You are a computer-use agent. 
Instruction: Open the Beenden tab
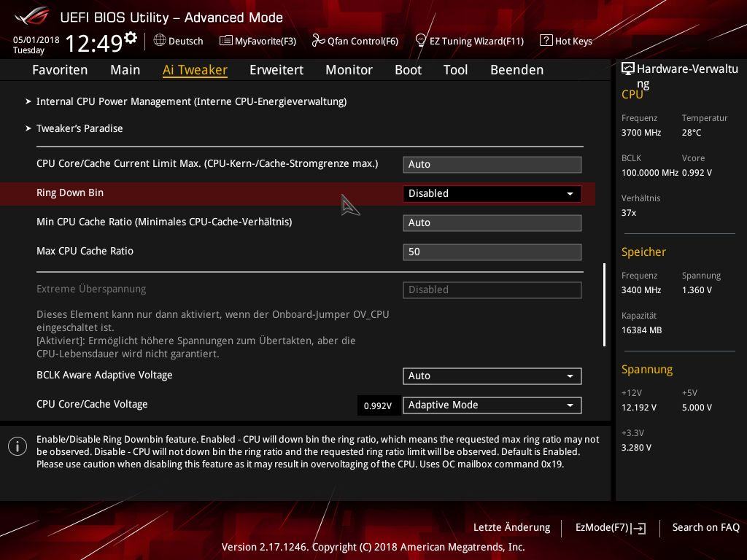tap(517, 70)
